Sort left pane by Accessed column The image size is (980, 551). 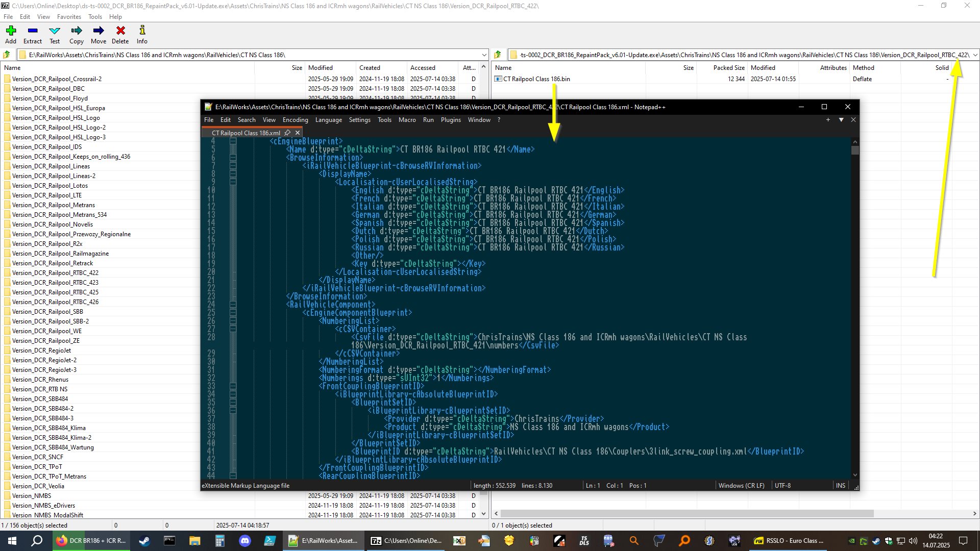[432, 68]
